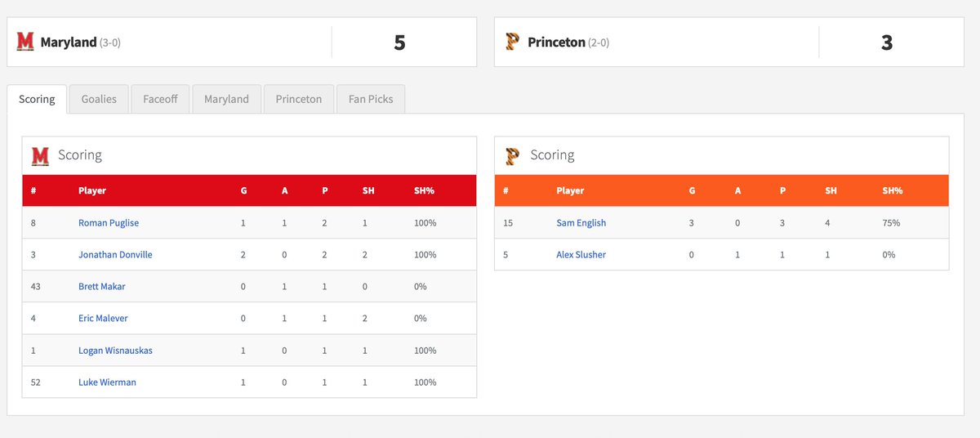Click Maryland's score of 5
Screen dimensions: 980x438
coord(399,42)
